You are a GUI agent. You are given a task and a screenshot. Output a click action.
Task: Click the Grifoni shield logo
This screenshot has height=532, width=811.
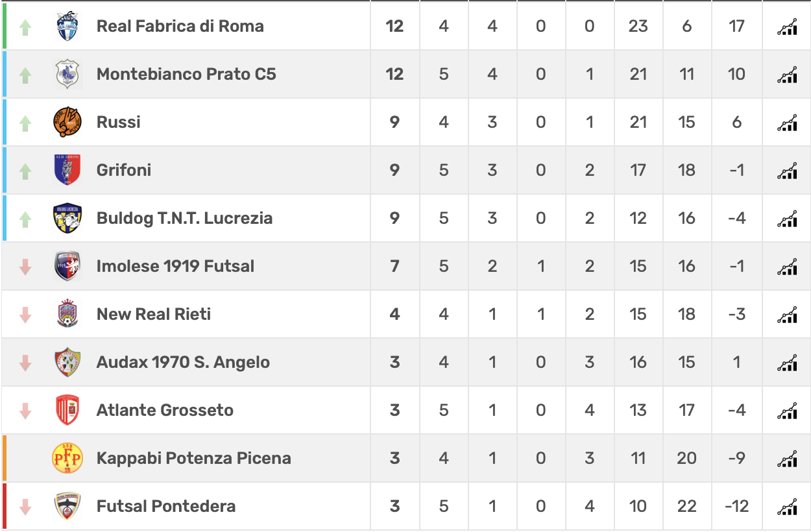pos(67,170)
